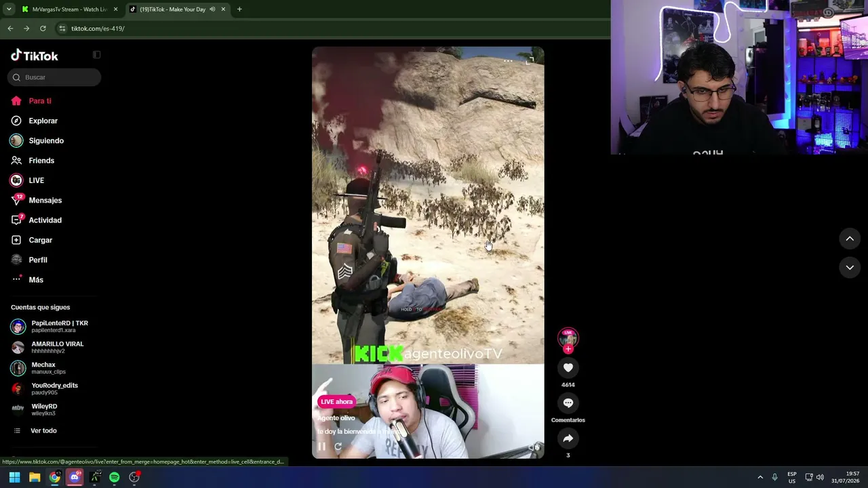868x488 pixels.
Task: Open the volume control in tray
Action: pyautogui.click(x=820, y=477)
